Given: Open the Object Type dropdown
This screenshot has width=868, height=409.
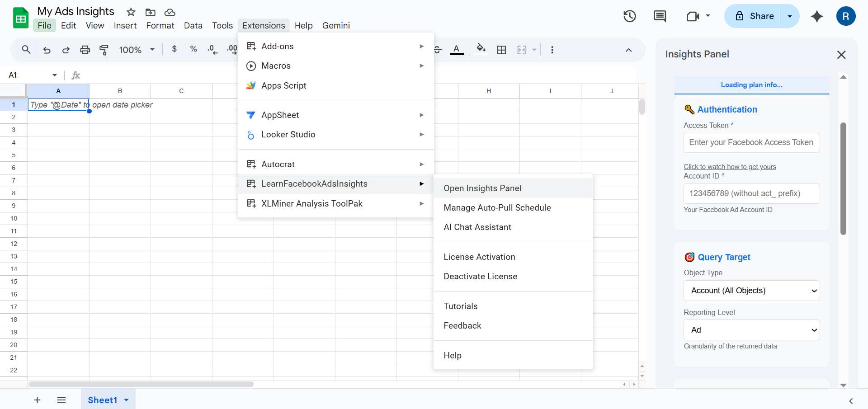Looking at the screenshot, I should pos(751,291).
